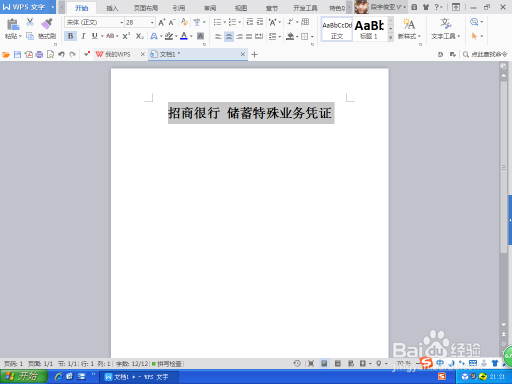Open the Insert ribbon tab
This screenshot has width=512, height=384.
click(112, 8)
